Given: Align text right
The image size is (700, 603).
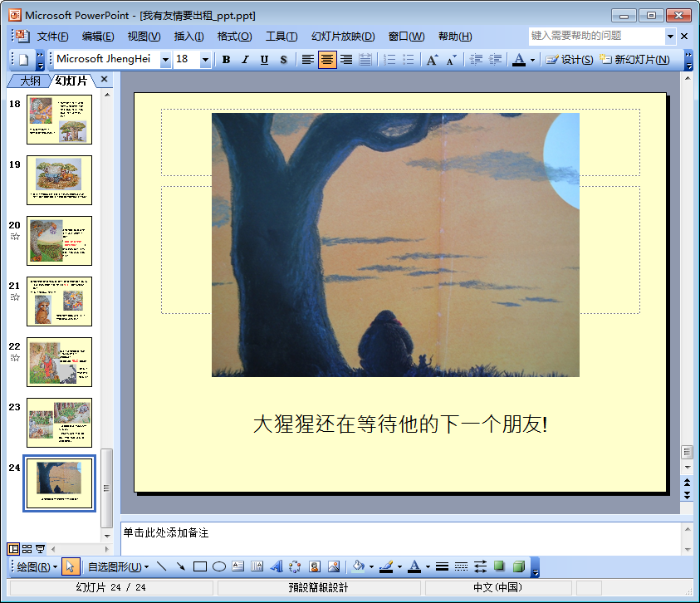Looking at the screenshot, I should tap(346, 60).
